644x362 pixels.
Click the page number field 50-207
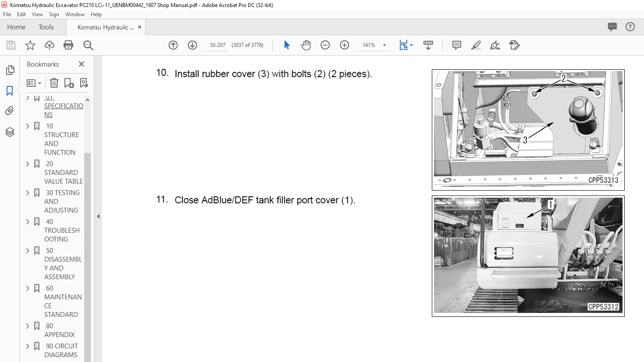(218, 45)
